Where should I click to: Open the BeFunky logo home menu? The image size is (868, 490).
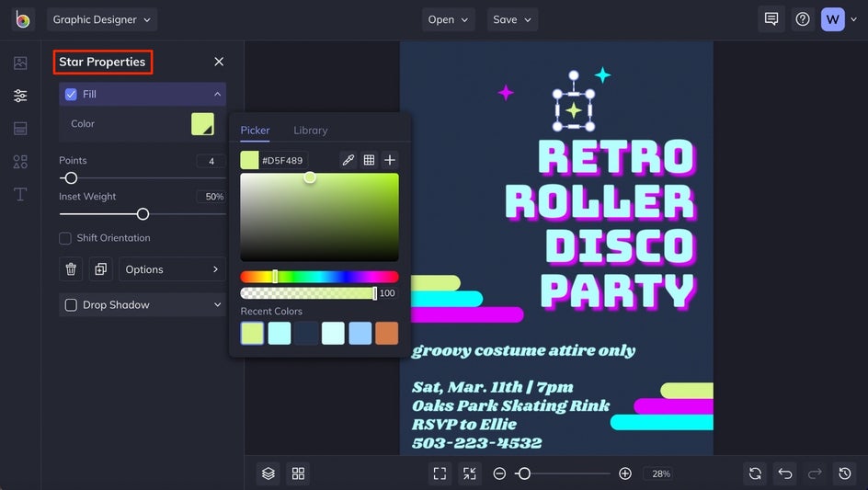pos(23,20)
